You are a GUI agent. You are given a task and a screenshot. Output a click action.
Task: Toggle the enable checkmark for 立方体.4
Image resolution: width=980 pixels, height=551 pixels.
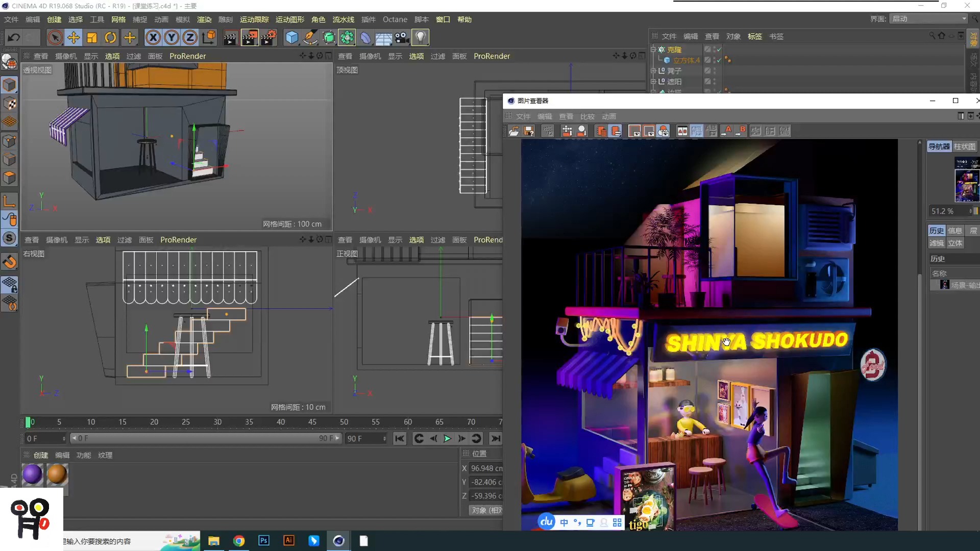[719, 60]
